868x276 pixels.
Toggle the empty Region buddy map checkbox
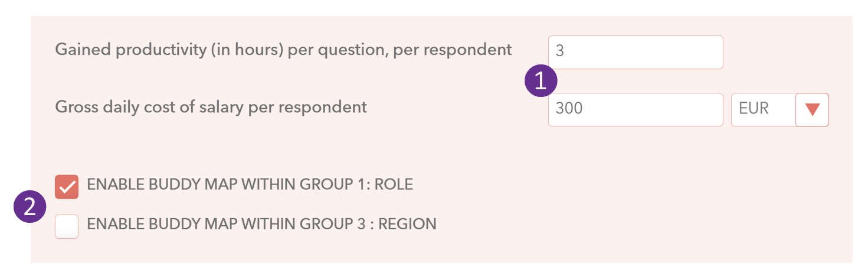click(67, 226)
